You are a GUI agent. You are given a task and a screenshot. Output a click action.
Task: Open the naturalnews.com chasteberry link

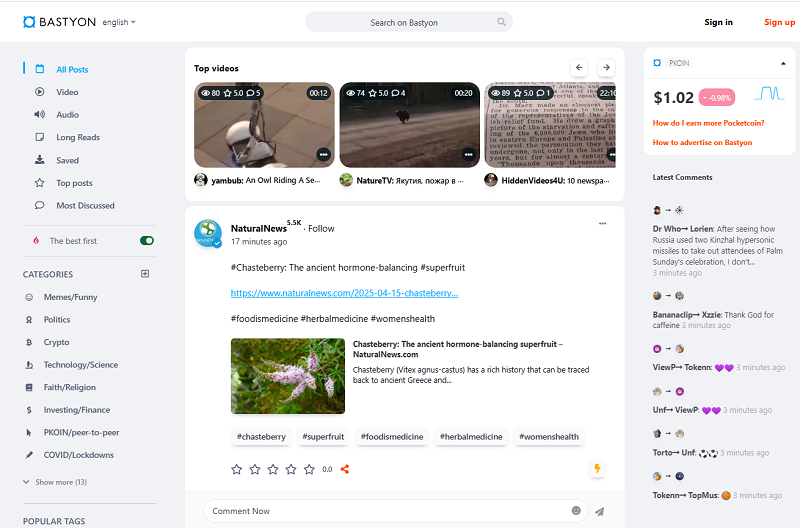[x=344, y=293]
